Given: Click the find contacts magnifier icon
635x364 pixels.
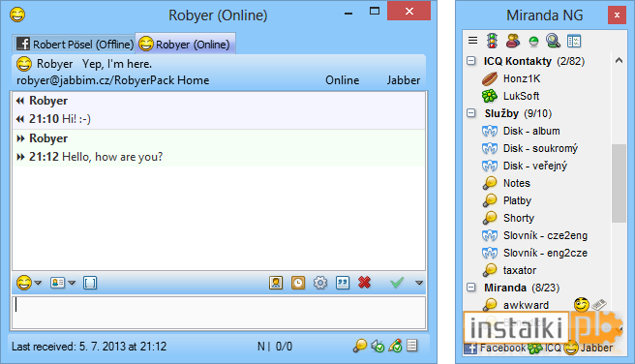Looking at the screenshot, I should (553, 41).
